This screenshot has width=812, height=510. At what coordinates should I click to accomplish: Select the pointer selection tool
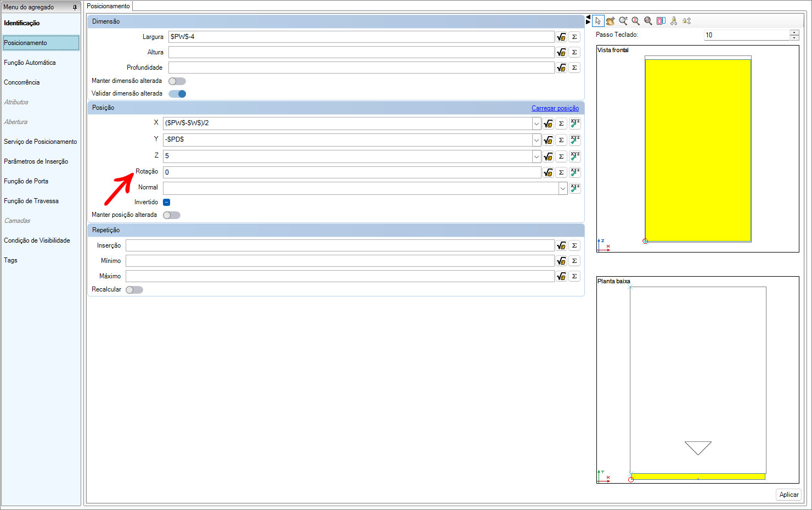click(x=598, y=21)
